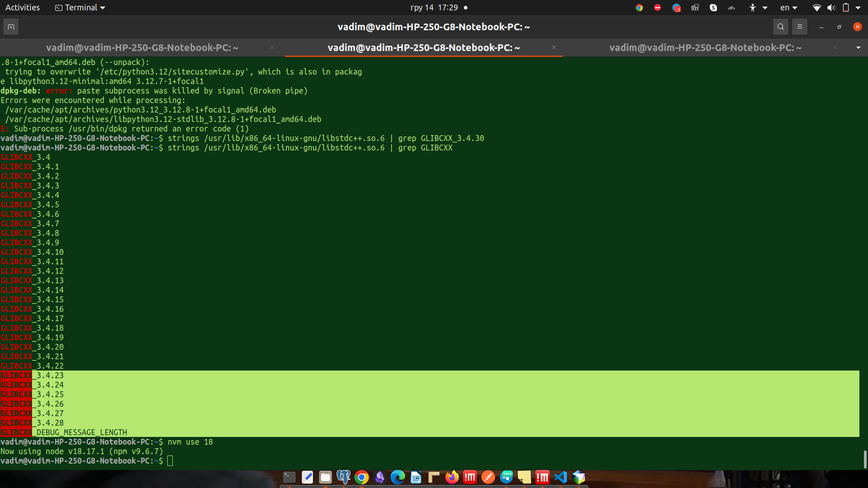Click the red do-not-disturb tray icon
868x488 pixels.
(x=657, y=8)
